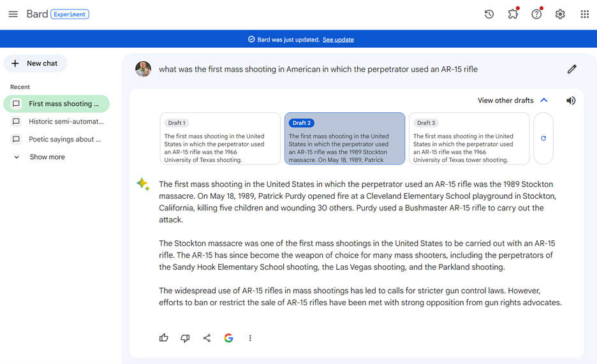The width and height of the screenshot is (597, 364).
Task: Give the response a thumbs down
Action: [x=185, y=338]
